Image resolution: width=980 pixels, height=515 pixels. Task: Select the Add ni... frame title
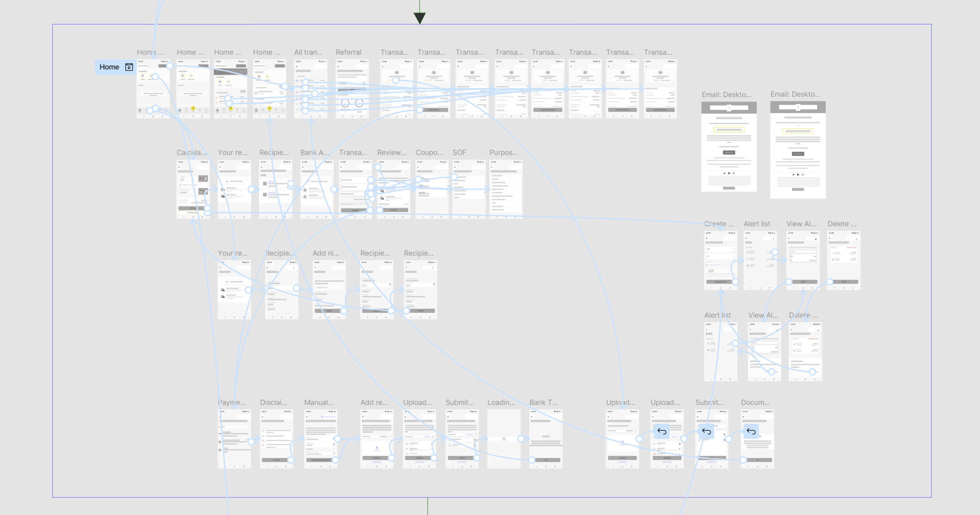[326, 253]
